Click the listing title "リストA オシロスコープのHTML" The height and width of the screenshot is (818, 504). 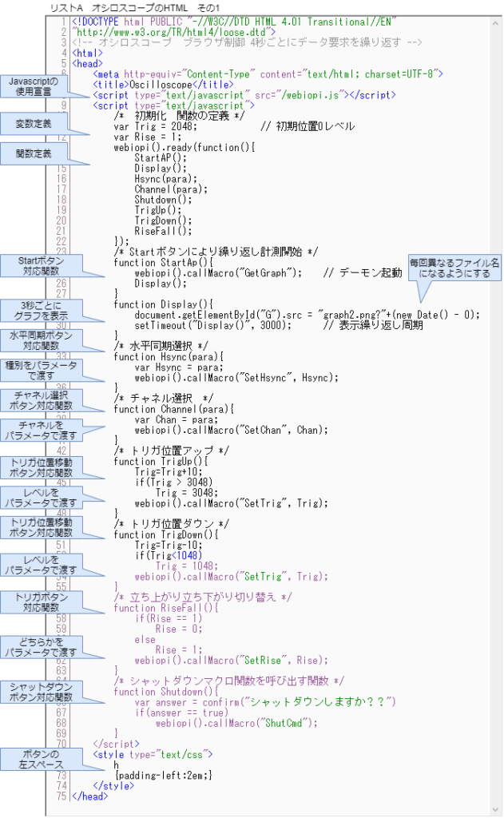pos(128,6)
